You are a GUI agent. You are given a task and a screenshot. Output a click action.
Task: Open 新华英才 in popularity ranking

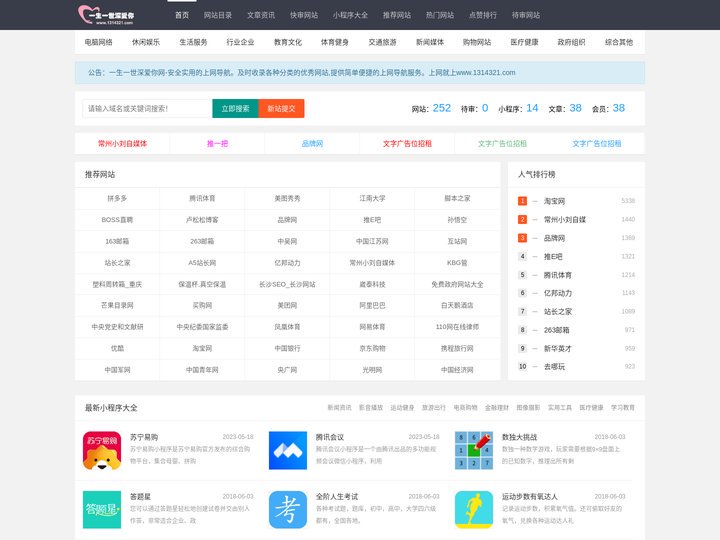(x=558, y=349)
